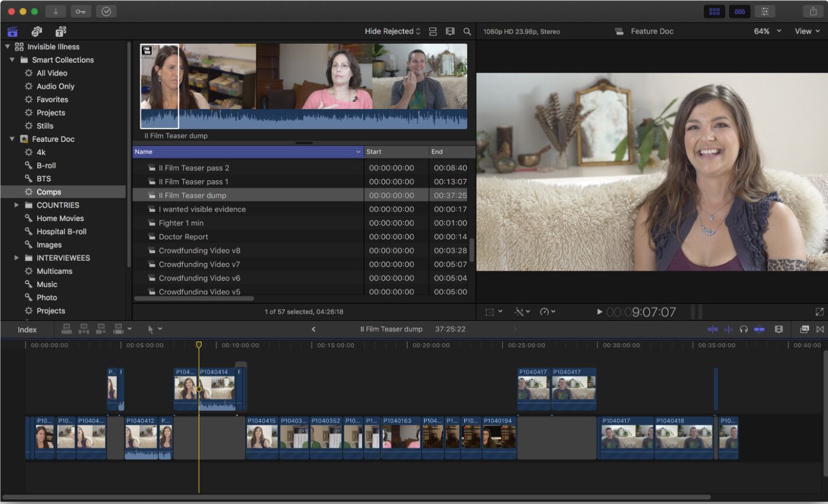Open the Photos and Audio sidebar
Image resolution: width=828 pixels, height=504 pixels.
click(37, 31)
